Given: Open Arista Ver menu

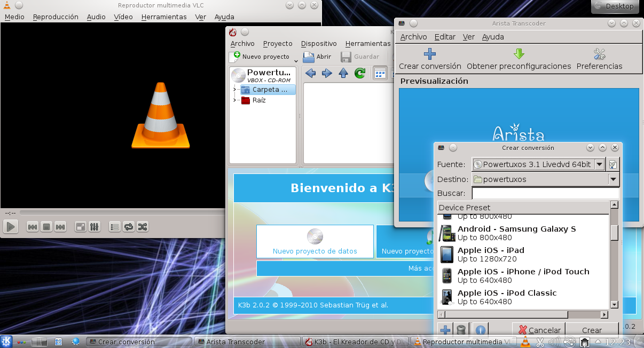Looking at the screenshot, I should point(469,37).
